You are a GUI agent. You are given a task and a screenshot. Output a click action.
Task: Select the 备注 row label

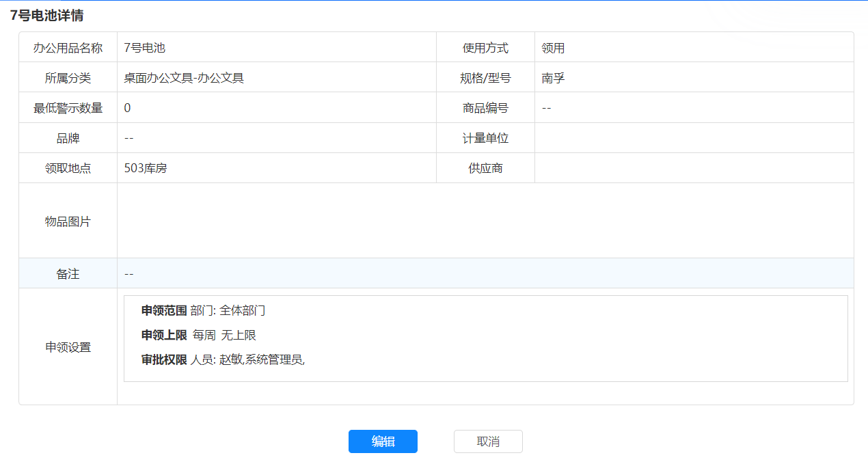[68, 274]
